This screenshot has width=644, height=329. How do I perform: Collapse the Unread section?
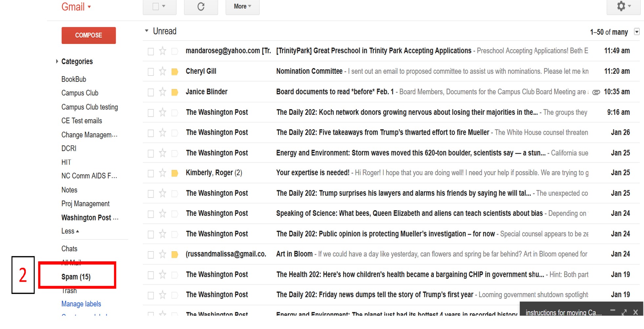pos(147,31)
